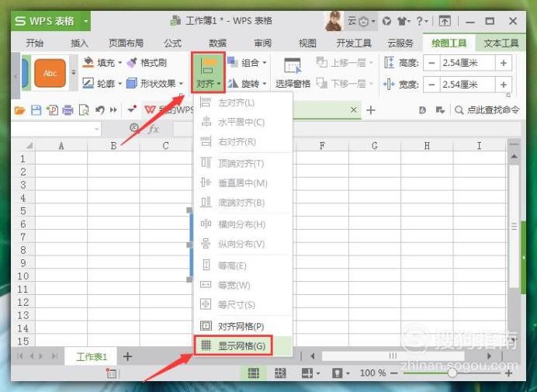Screen dimensions: 537x392
Task: Click the select-all corner triangle
Action: point(29,146)
